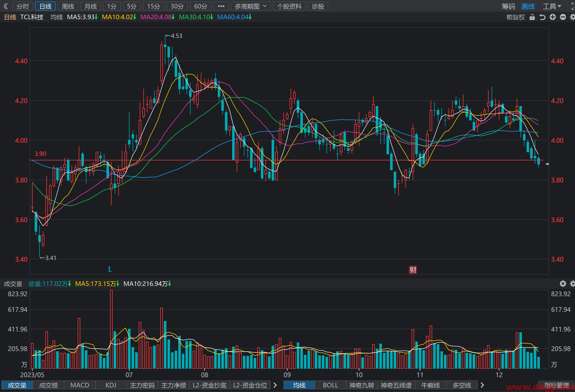Open the ··· more periods button
The width and height of the screenshot is (575, 392).
[221, 6]
